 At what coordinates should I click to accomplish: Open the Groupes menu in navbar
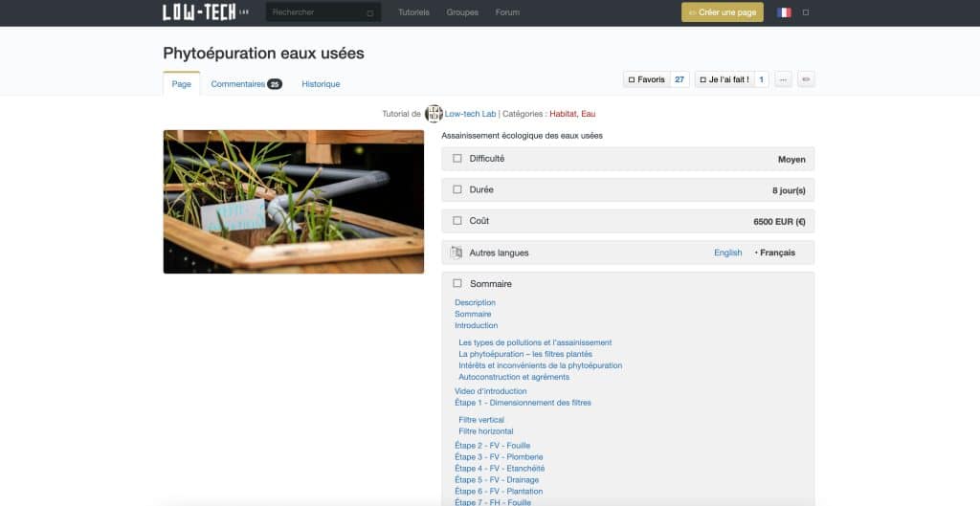coord(462,12)
